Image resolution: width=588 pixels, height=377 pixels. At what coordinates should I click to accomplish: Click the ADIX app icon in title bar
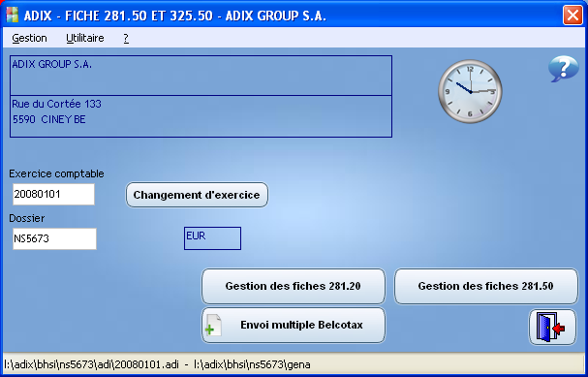(12, 15)
